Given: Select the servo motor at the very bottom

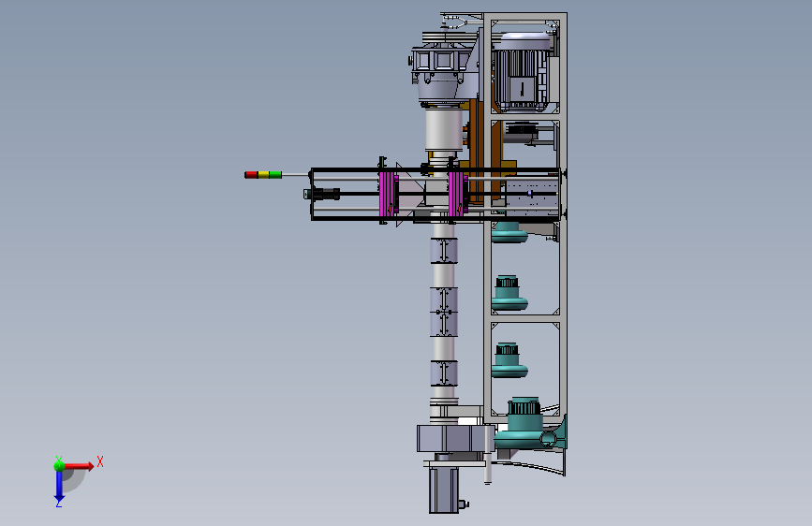Looking at the screenshot, I should [x=445, y=489].
